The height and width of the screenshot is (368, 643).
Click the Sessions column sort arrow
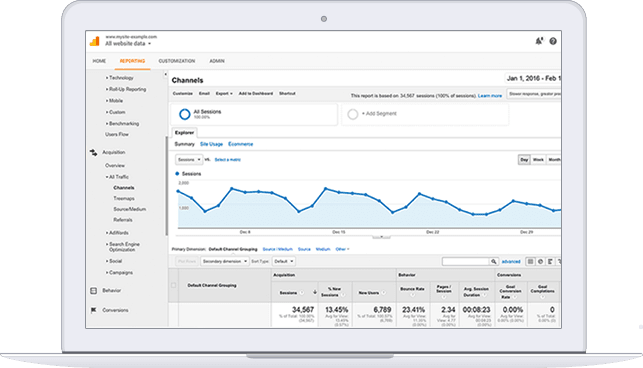pos(315,293)
